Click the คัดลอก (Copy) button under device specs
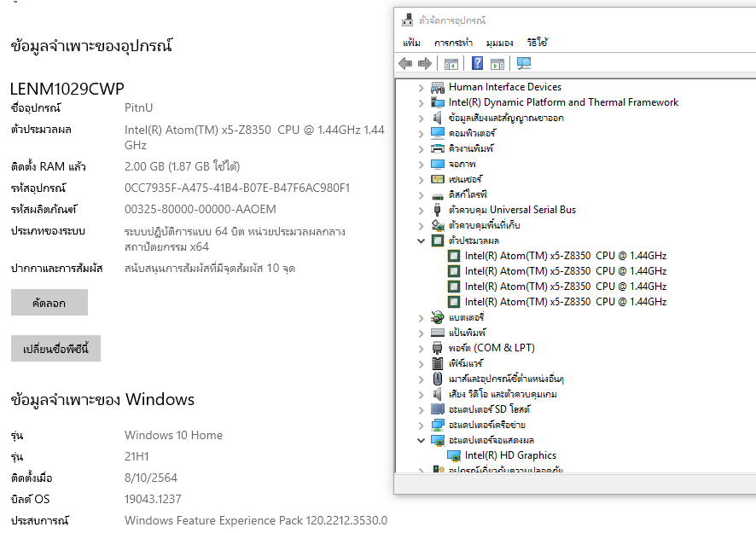The image size is (756, 533). pyautogui.click(x=49, y=303)
